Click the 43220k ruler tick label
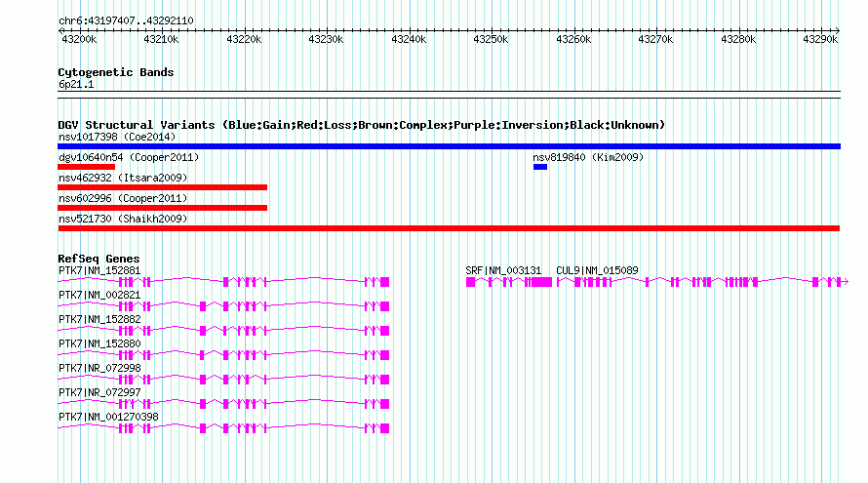Screen dimensions: 868x483 point(244,39)
